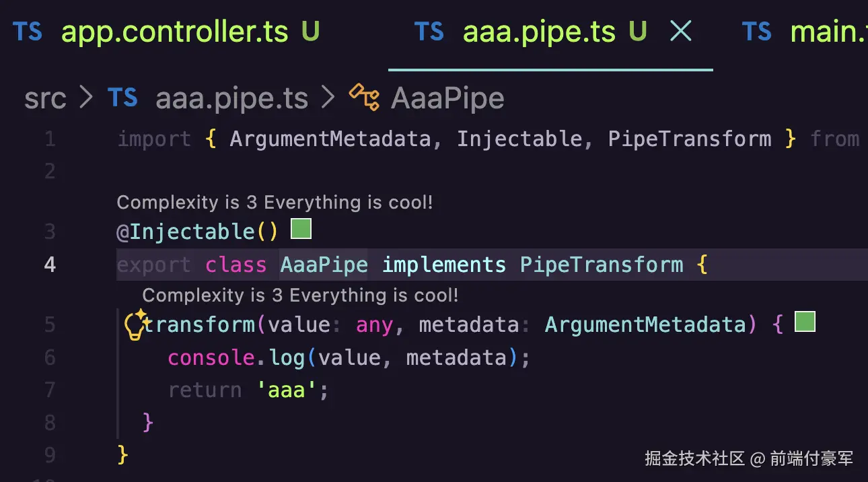
Task: Click the green square on the transform line
Action: click(805, 322)
